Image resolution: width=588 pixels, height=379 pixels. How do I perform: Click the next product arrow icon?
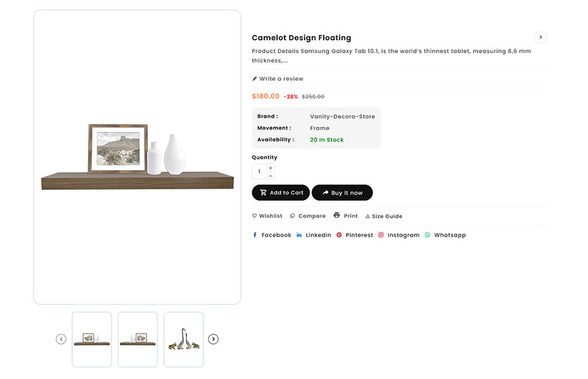[540, 37]
